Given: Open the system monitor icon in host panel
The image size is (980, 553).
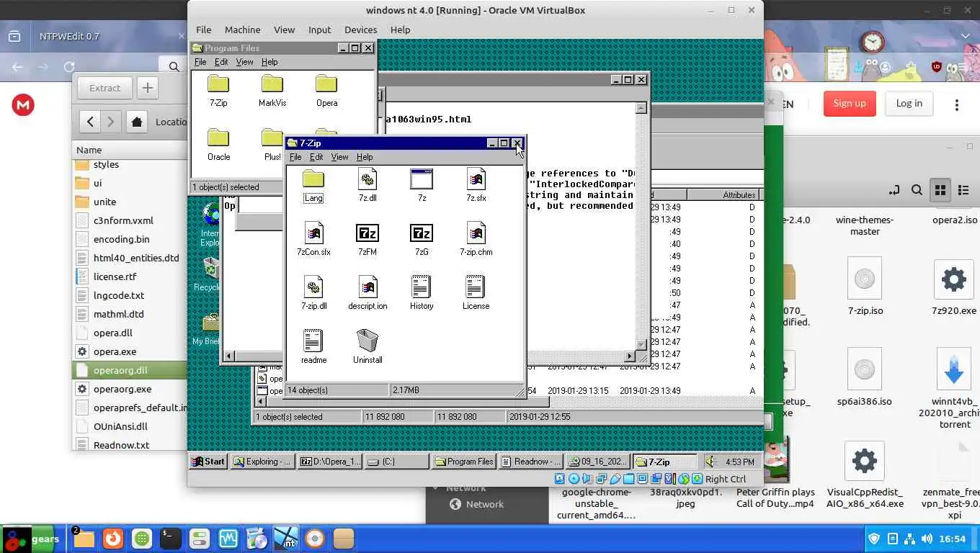Looking at the screenshot, I should [x=228, y=539].
